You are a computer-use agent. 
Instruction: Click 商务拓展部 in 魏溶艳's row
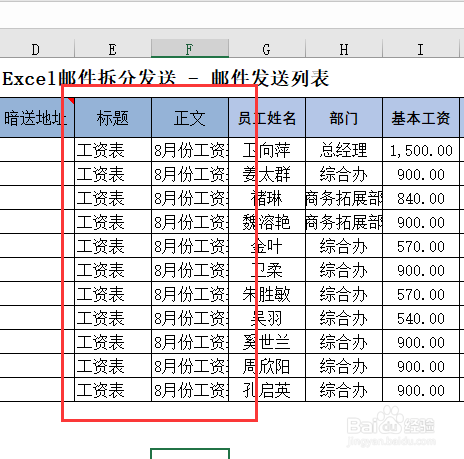coord(344,222)
